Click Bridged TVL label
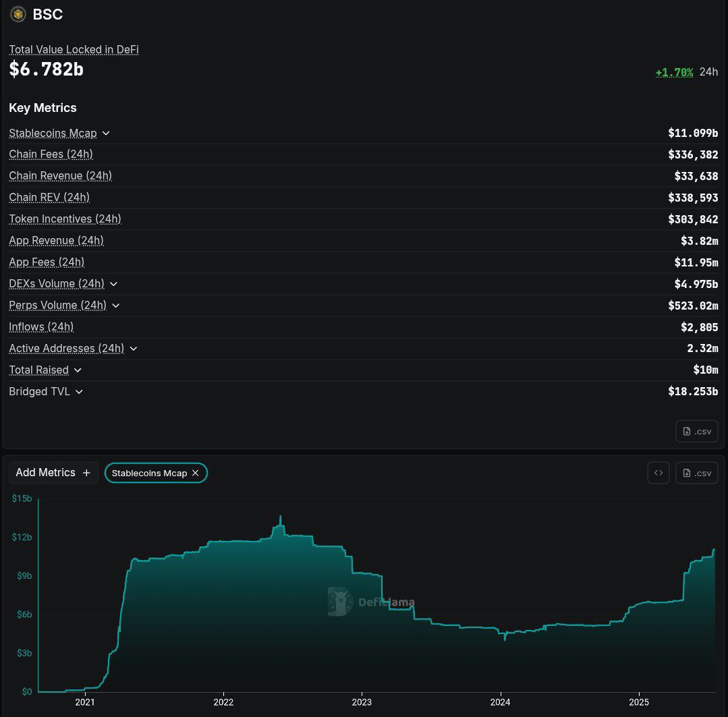 (x=39, y=392)
